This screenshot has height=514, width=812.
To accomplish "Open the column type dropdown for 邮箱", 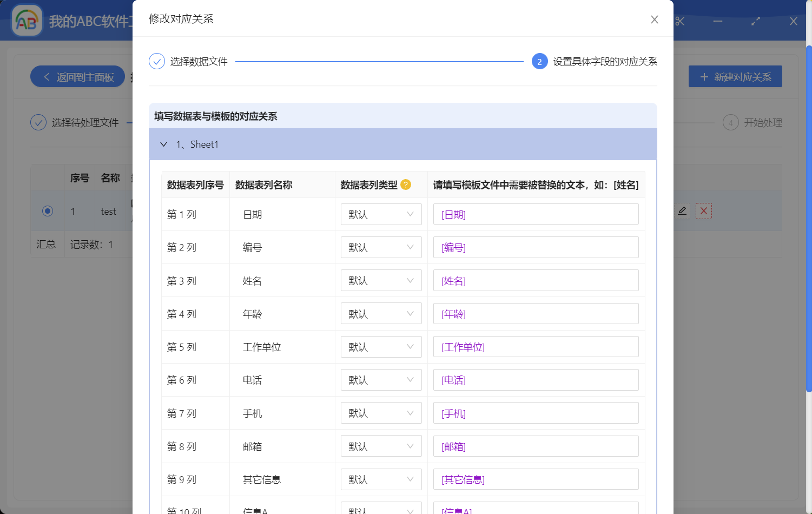I will [x=381, y=446].
